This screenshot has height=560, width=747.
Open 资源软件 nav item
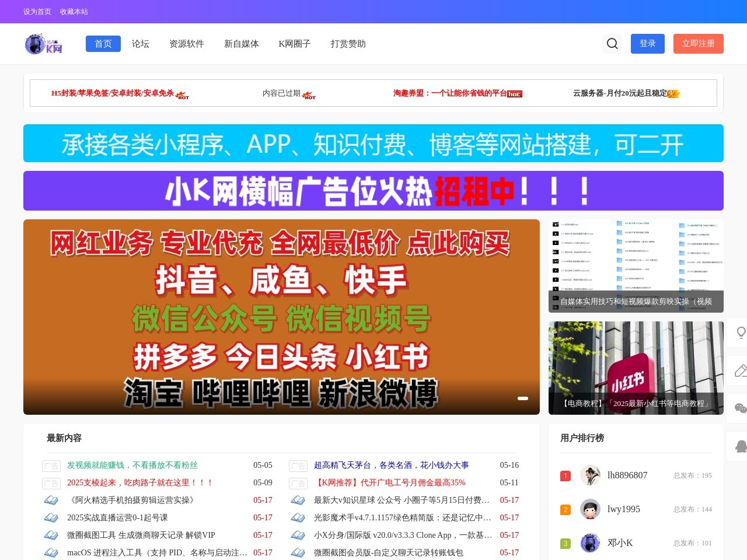coord(187,44)
